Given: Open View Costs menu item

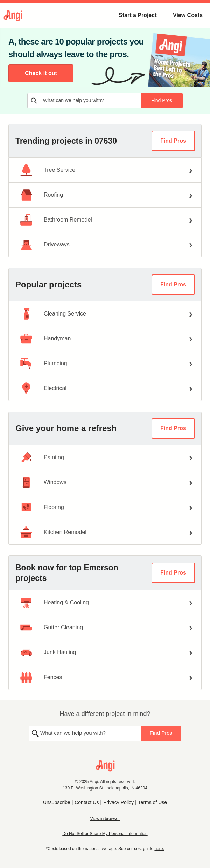Looking at the screenshot, I should 188,15.
